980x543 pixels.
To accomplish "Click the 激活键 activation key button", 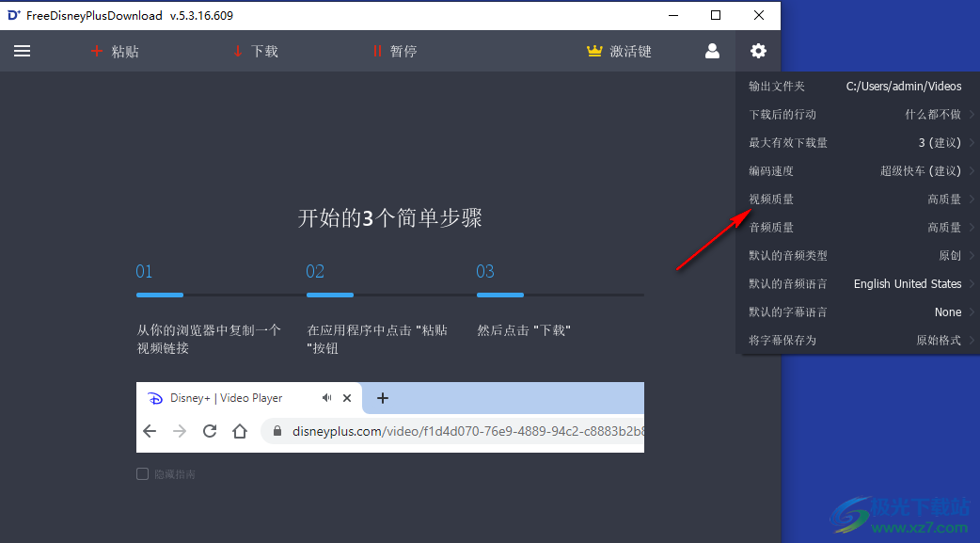I will click(619, 51).
